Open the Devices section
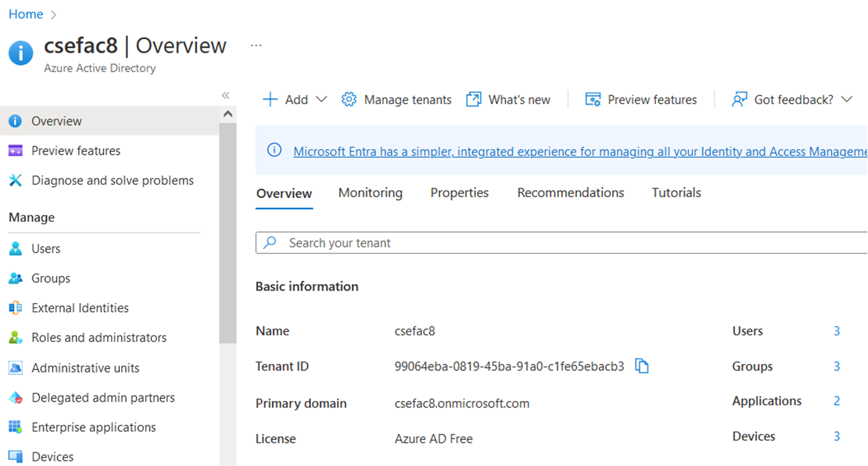This screenshot has width=868, height=466. [52, 456]
